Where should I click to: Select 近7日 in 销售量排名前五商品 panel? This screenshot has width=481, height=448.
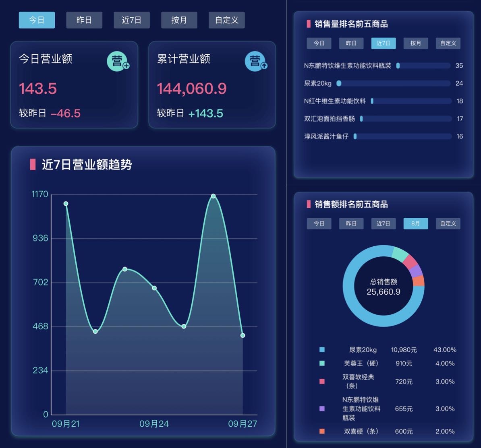click(384, 43)
